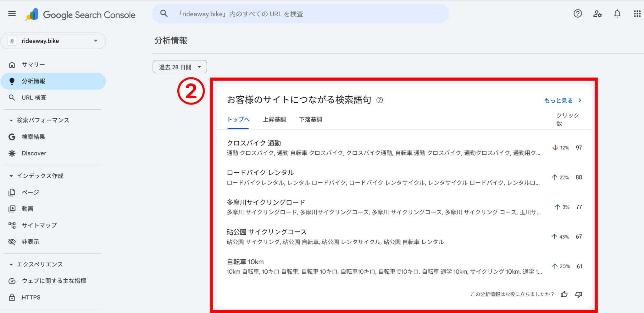The image size is (644, 313).
Task: Switch to the 上昇基調 tab
Action: (274, 119)
